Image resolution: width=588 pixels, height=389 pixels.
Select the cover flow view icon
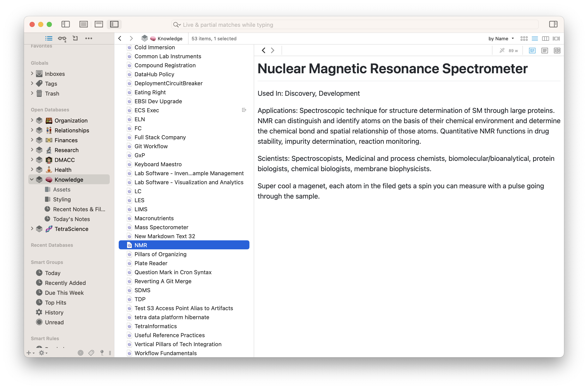[x=556, y=39]
